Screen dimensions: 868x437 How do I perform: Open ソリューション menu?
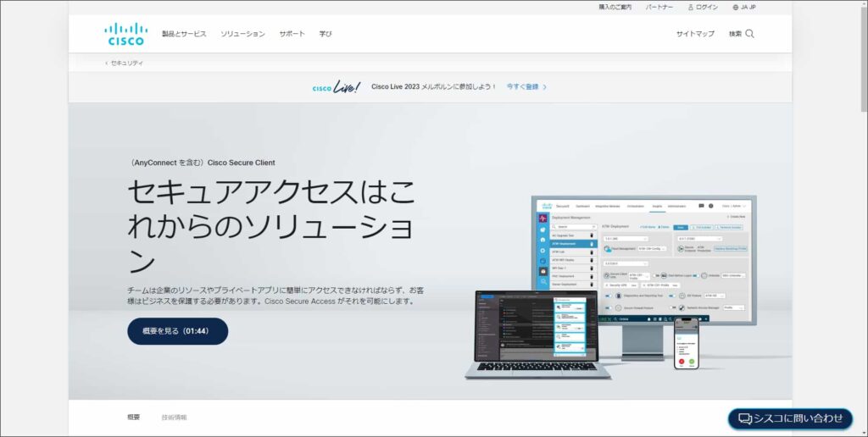242,34
